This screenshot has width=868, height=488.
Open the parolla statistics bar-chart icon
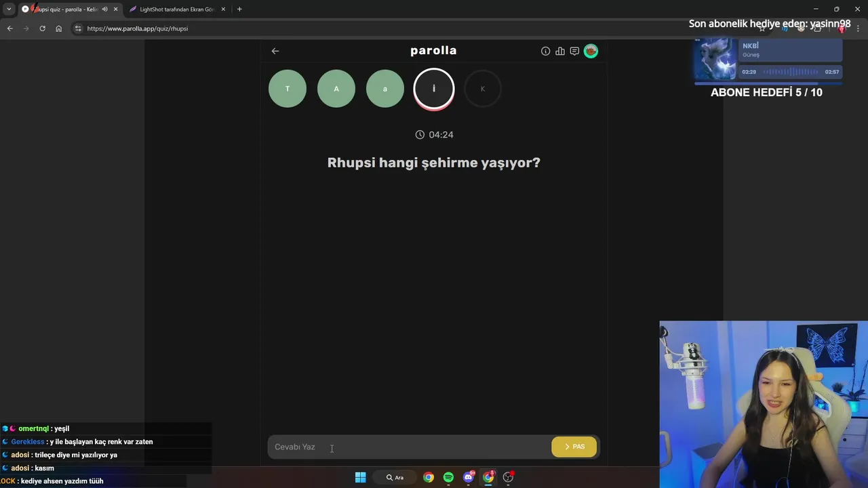tap(560, 51)
